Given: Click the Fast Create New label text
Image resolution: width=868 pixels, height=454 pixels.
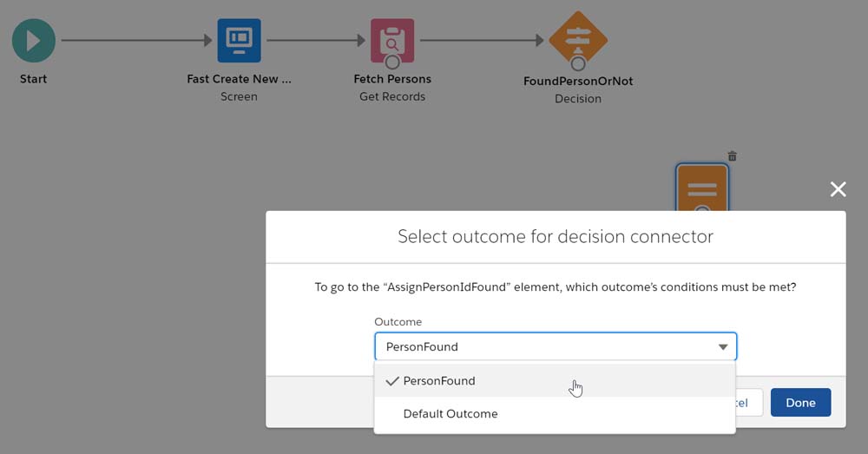Looking at the screenshot, I should coord(239,79).
